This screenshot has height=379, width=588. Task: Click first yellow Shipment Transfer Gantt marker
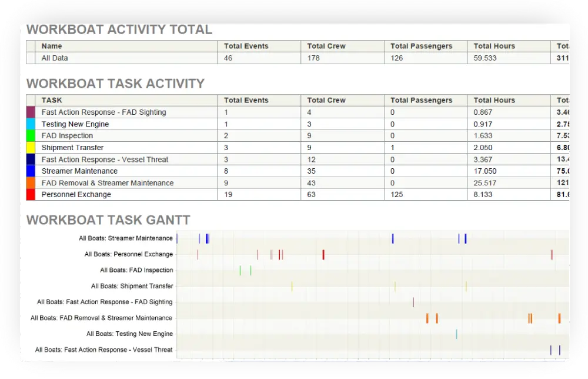pos(292,287)
